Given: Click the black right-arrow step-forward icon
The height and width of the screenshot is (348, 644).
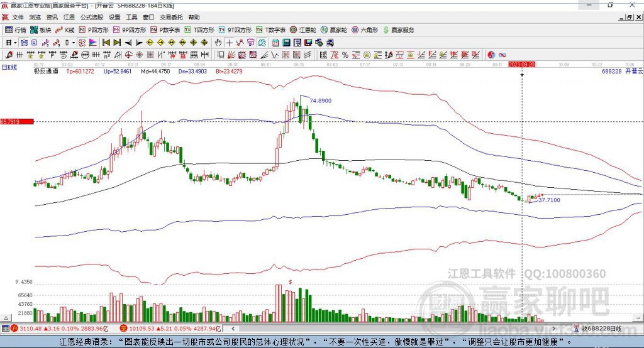Looking at the screenshot, I should (139, 43).
